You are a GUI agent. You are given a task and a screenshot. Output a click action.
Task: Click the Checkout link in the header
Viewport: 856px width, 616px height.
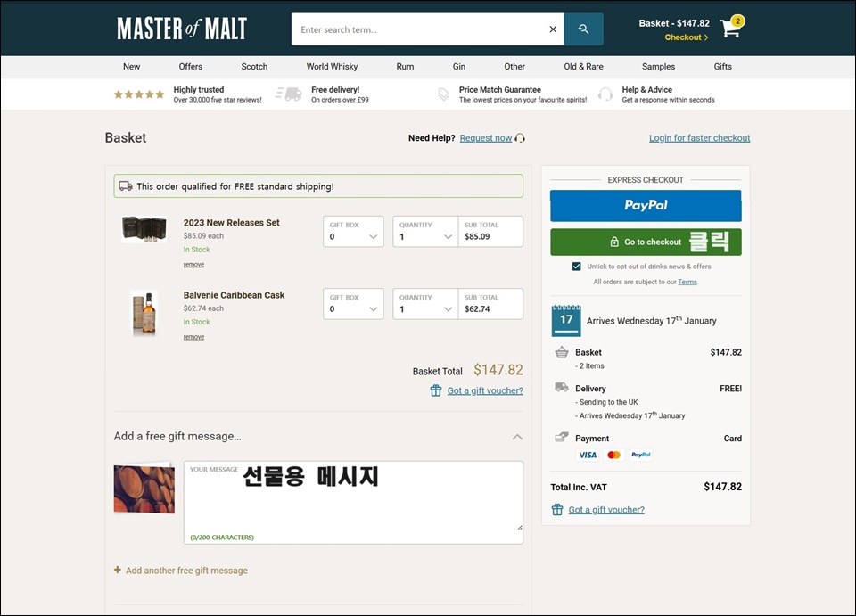click(687, 37)
